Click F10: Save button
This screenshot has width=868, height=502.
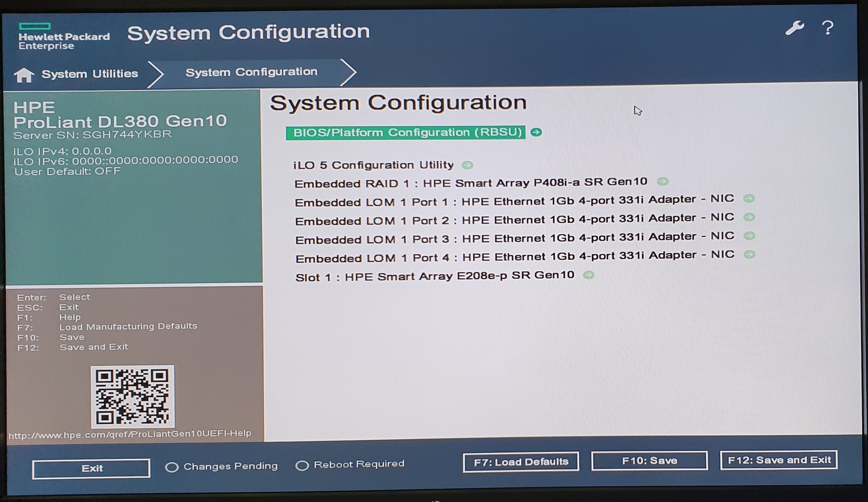click(649, 461)
